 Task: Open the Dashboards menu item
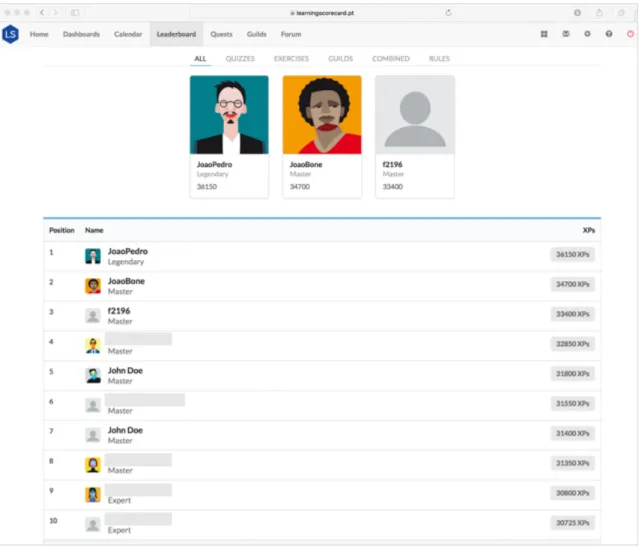pyautogui.click(x=81, y=34)
